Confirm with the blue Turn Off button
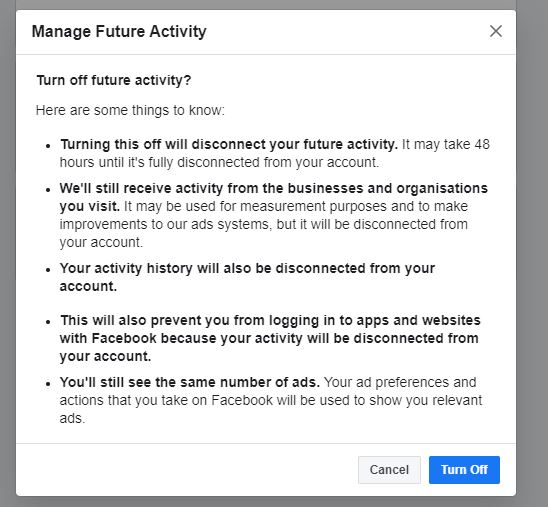548x507 pixels. 464,470
